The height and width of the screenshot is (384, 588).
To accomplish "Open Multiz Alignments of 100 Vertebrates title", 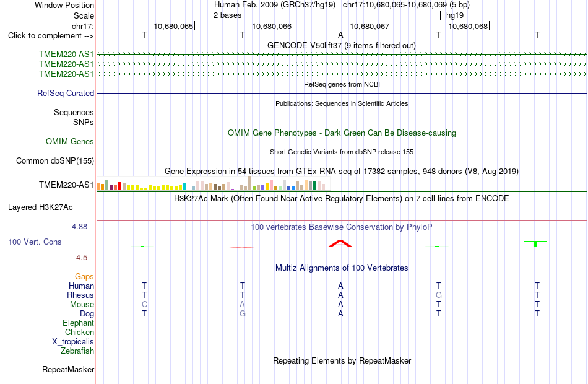I will click(x=342, y=268).
